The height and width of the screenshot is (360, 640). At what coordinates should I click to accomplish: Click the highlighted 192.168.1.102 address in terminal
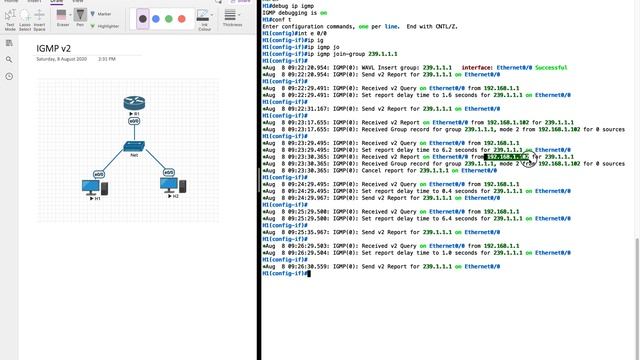[x=507, y=157]
